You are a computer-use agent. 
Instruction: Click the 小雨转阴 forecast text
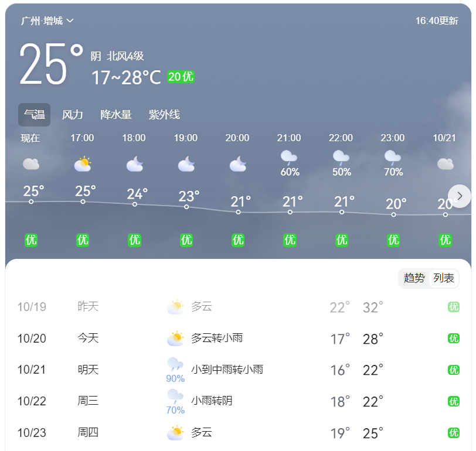tap(212, 401)
